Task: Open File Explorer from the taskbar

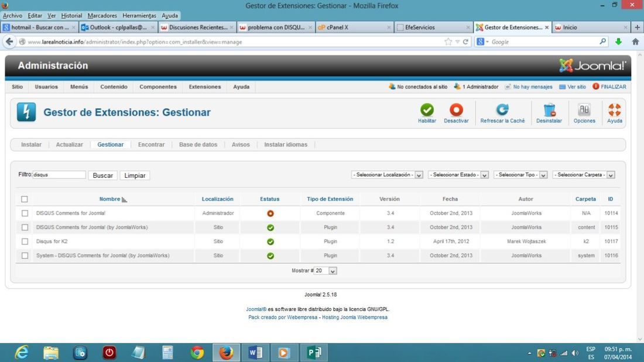Action: (51, 353)
